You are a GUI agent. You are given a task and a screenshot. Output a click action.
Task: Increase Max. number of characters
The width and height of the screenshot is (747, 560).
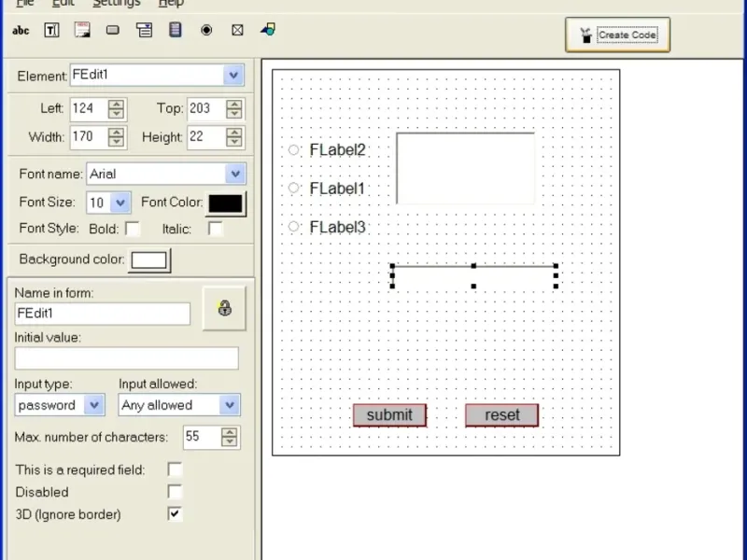tap(230, 432)
